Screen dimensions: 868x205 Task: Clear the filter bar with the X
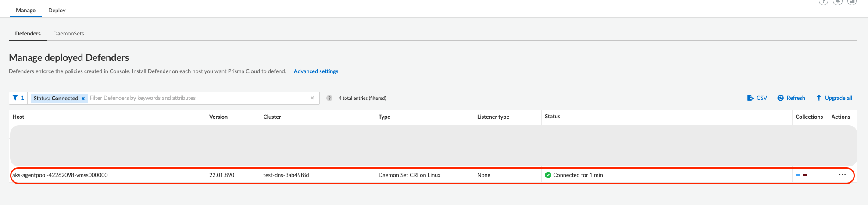(x=312, y=98)
